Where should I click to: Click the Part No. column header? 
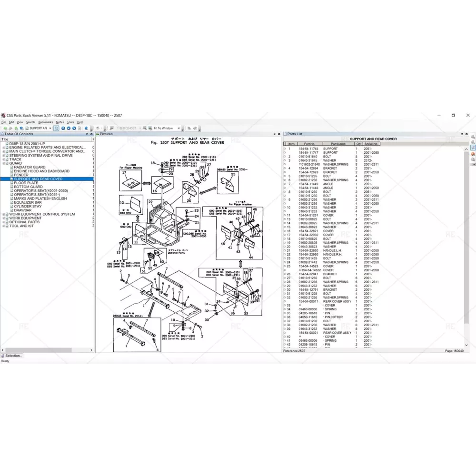click(309, 144)
